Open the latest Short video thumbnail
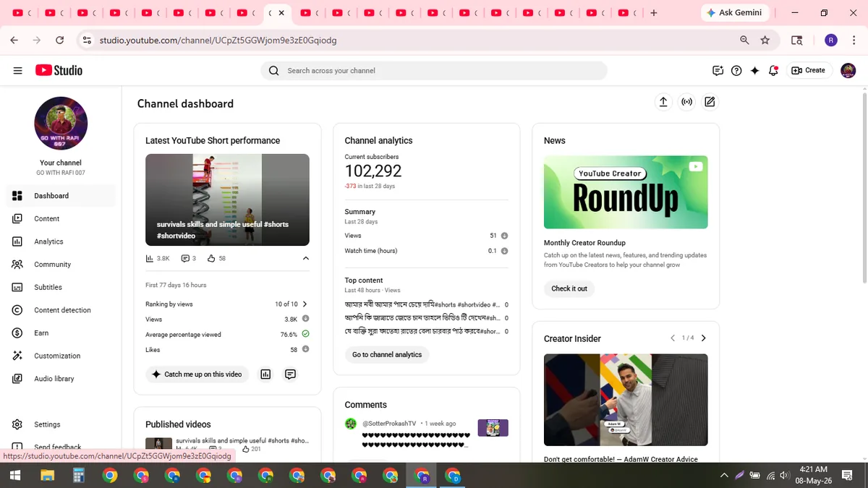This screenshot has width=868, height=488. [227, 200]
